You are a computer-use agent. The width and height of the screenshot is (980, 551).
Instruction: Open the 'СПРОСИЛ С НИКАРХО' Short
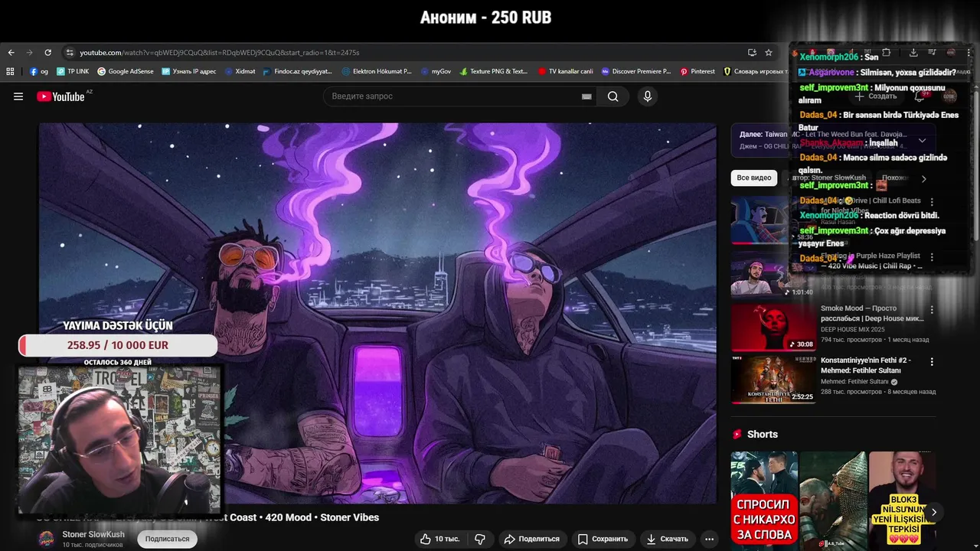(x=764, y=500)
